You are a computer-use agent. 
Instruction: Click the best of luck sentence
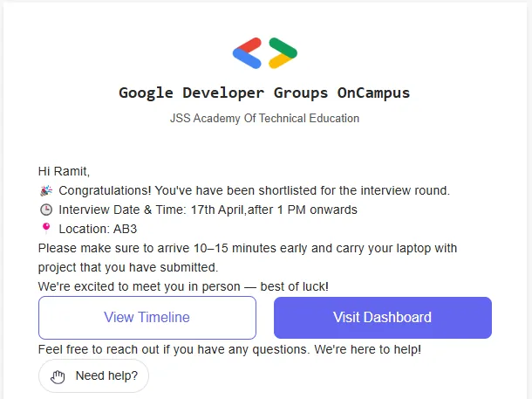[183, 286]
